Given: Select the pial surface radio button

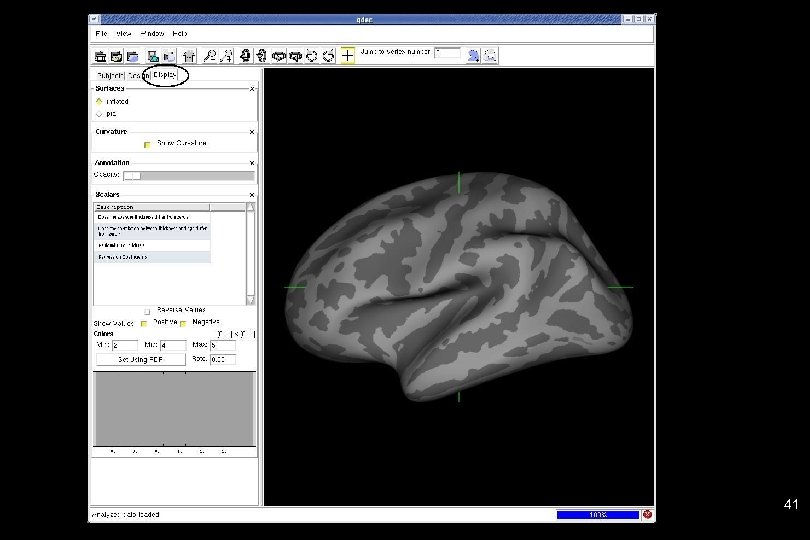Looking at the screenshot, I should click(x=99, y=114).
